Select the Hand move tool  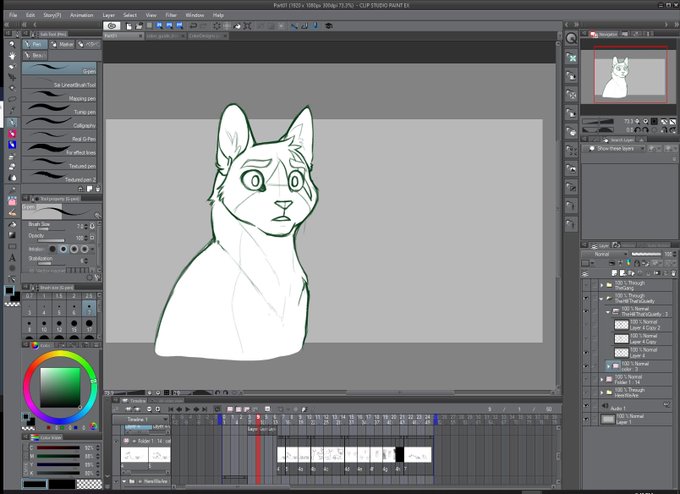(12, 56)
